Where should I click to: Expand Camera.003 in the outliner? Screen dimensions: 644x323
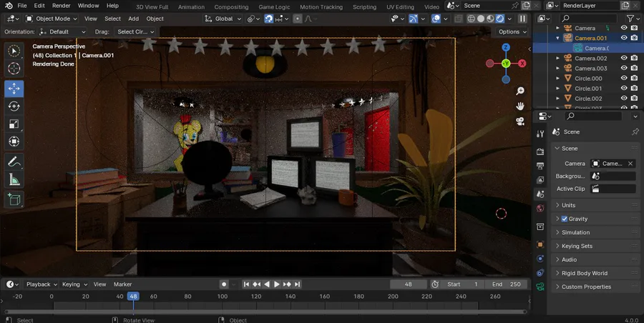557,68
